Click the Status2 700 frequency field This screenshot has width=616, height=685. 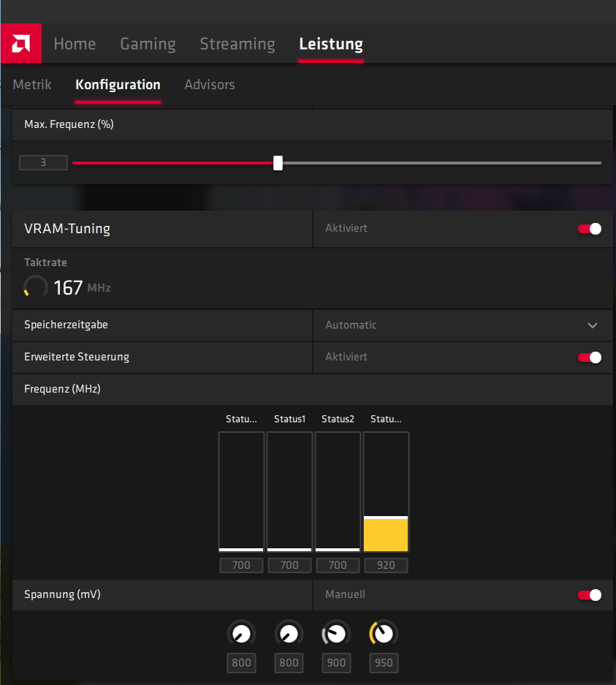click(x=338, y=565)
